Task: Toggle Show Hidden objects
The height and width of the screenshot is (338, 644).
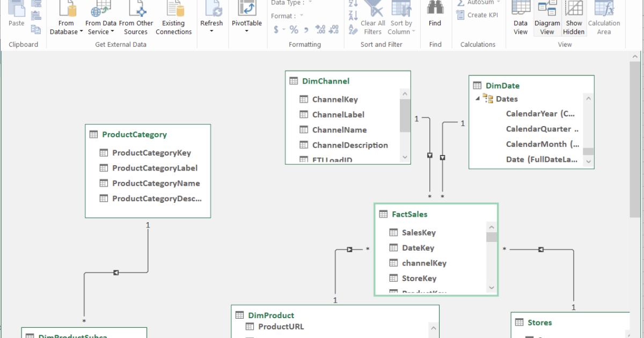Action: coord(574,16)
